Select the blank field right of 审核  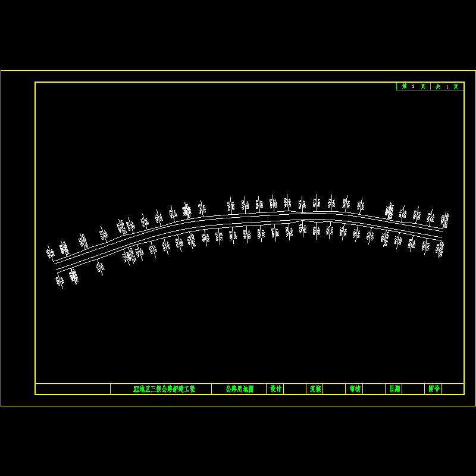[374, 389]
